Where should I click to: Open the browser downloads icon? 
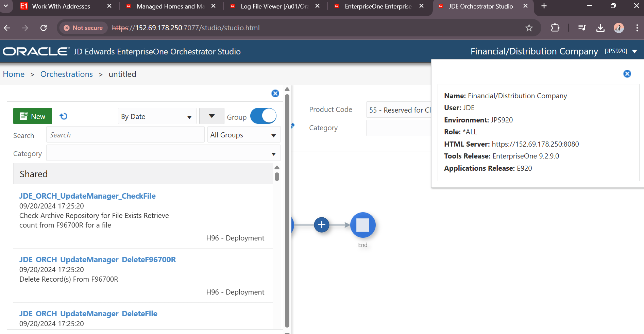pos(600,28)
